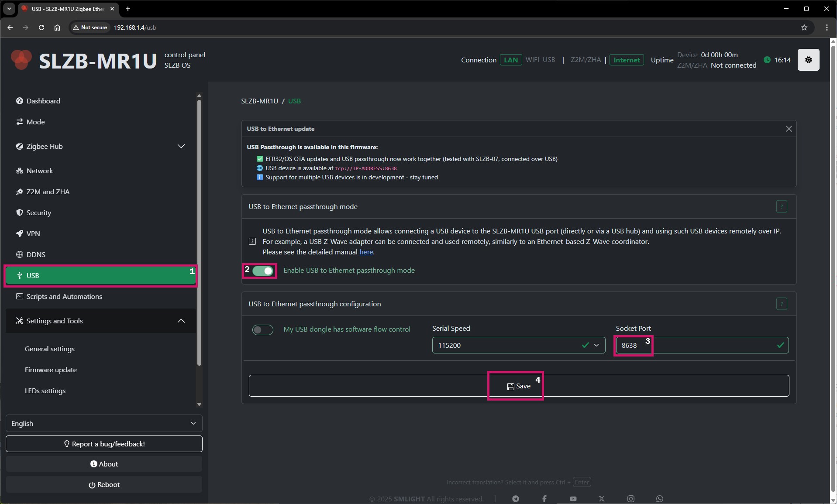This screenshot has height=504, width=837.
Task: Open the detailed manual 'here' link
Action: click(366, 252)
